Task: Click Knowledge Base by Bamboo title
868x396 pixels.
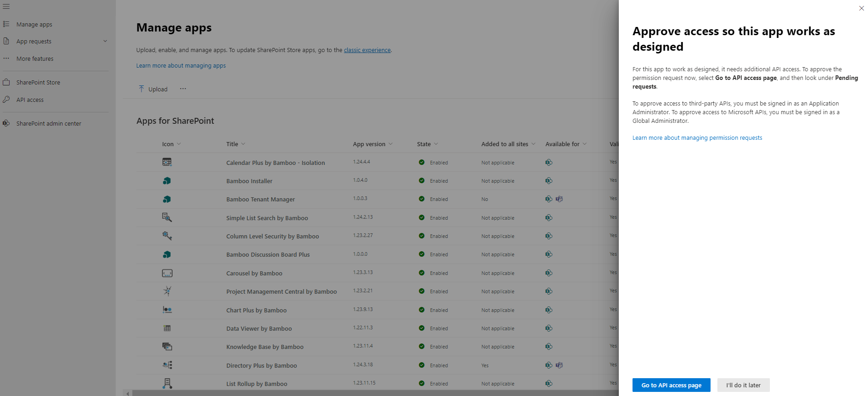Action: (x=265, y=347)
